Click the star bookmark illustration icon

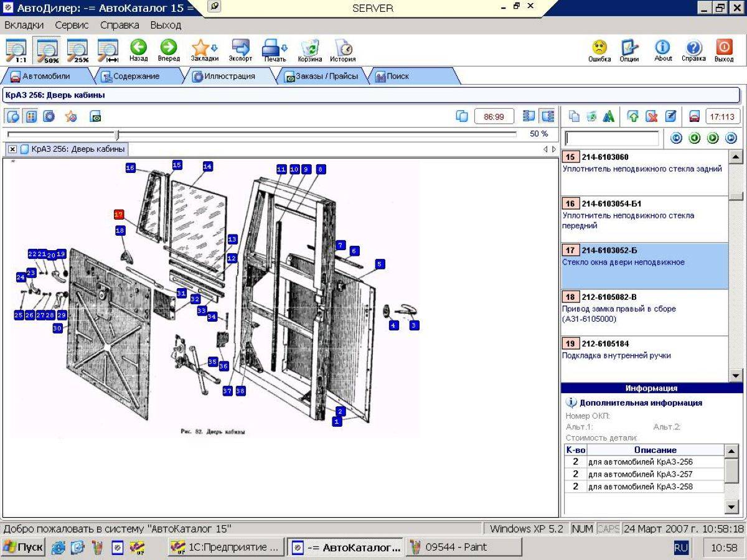71,116
